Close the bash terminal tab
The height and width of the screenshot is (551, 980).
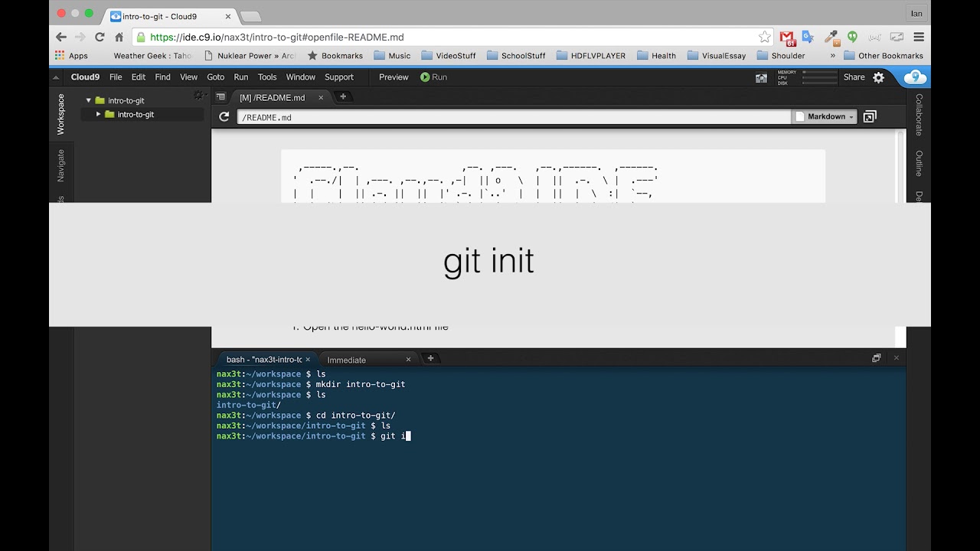308,359
